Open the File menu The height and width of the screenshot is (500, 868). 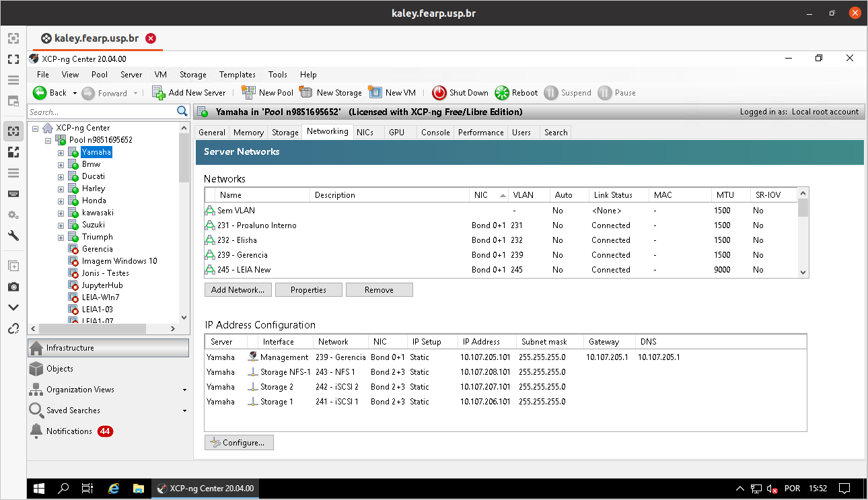pyautogui.click(x=43, y=75)
